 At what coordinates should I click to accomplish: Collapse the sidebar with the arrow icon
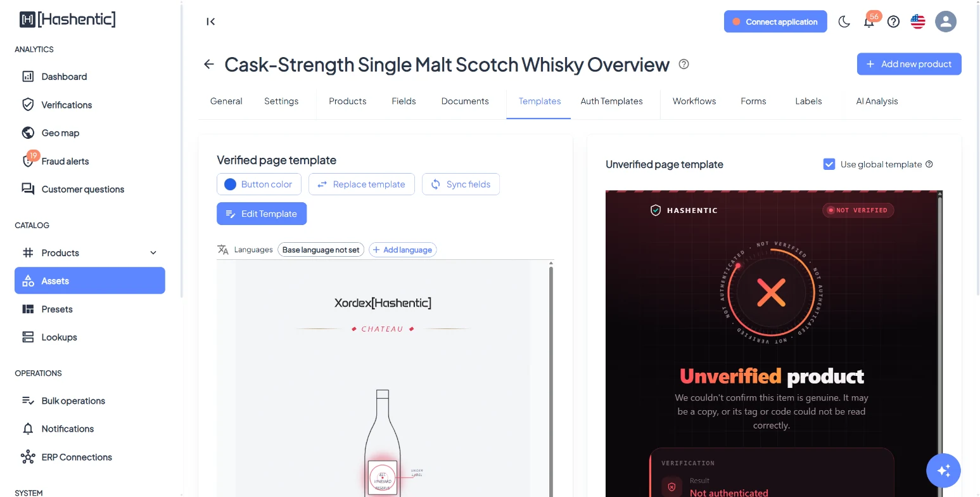[211, 22]
